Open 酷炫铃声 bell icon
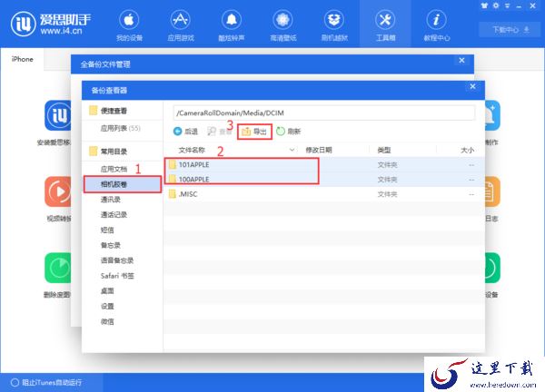 pos(232,25)
